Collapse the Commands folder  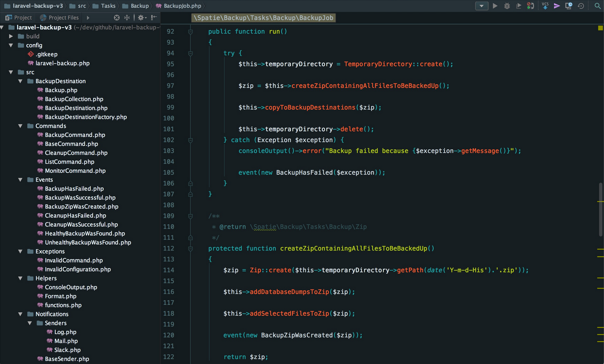(x=20, y=126)
